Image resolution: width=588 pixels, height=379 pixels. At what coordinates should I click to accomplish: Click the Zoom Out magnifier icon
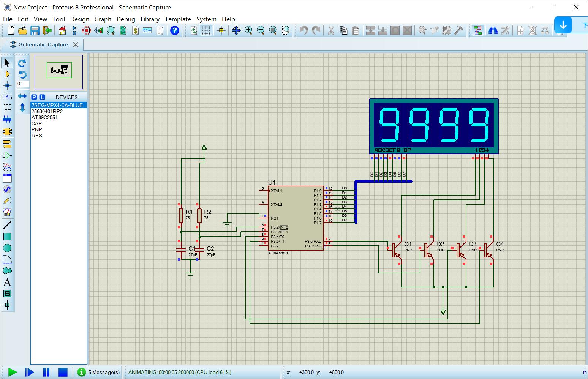pyautogui.click(x=261, y=30)
